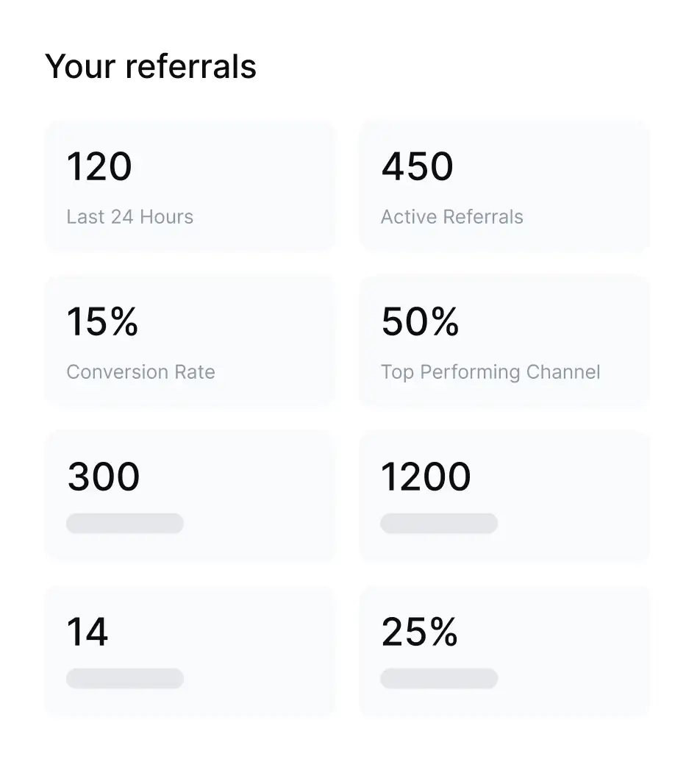Open the "Active Referrals" label
The height and width of the screenshot is (759, 700).
pos(452,217)
